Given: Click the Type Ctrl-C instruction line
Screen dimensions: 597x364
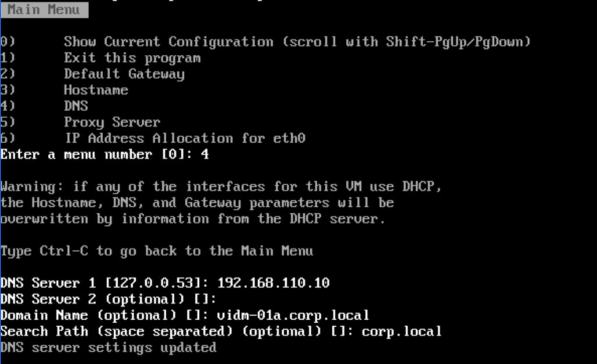Looking at the screenshot, I should click(156, 251).
